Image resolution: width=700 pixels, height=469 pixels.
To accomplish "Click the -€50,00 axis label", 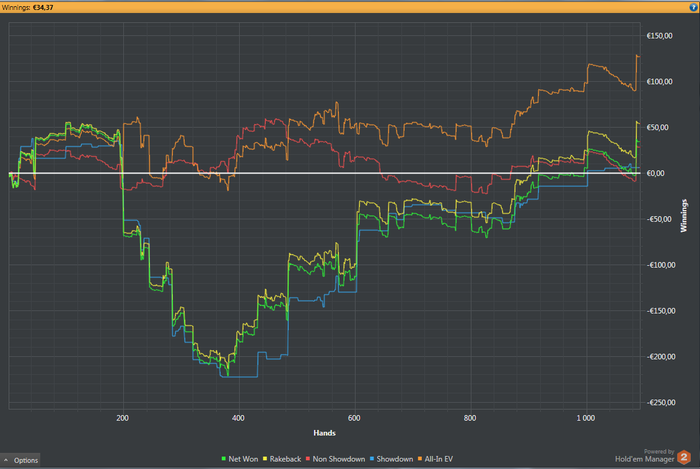I will click(x=659, y=219).
